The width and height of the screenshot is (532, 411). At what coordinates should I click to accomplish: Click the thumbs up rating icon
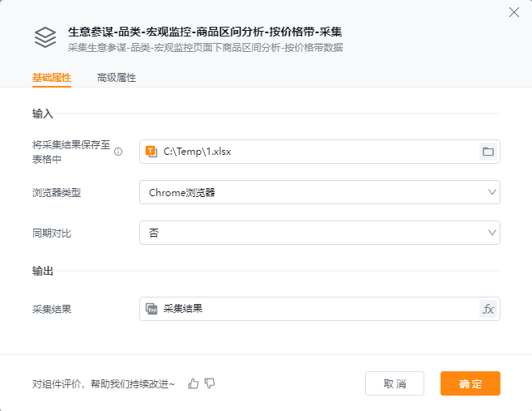pyautogui.click(x=193, y=383)
